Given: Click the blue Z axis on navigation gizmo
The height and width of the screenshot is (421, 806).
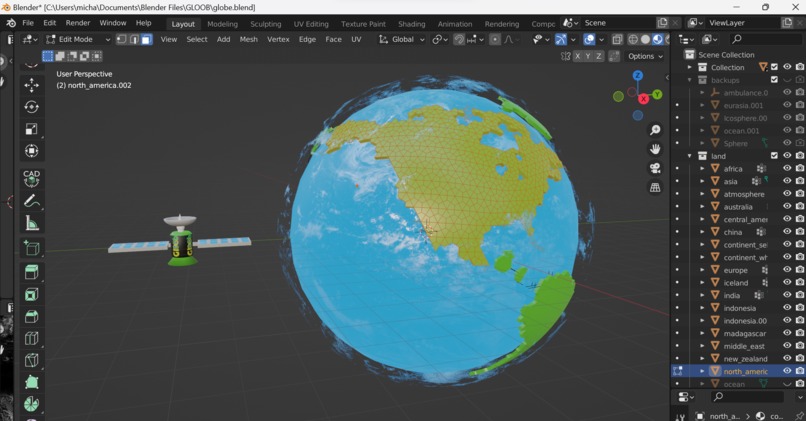Looking at the screenshot, I should (x=638, y=76).
